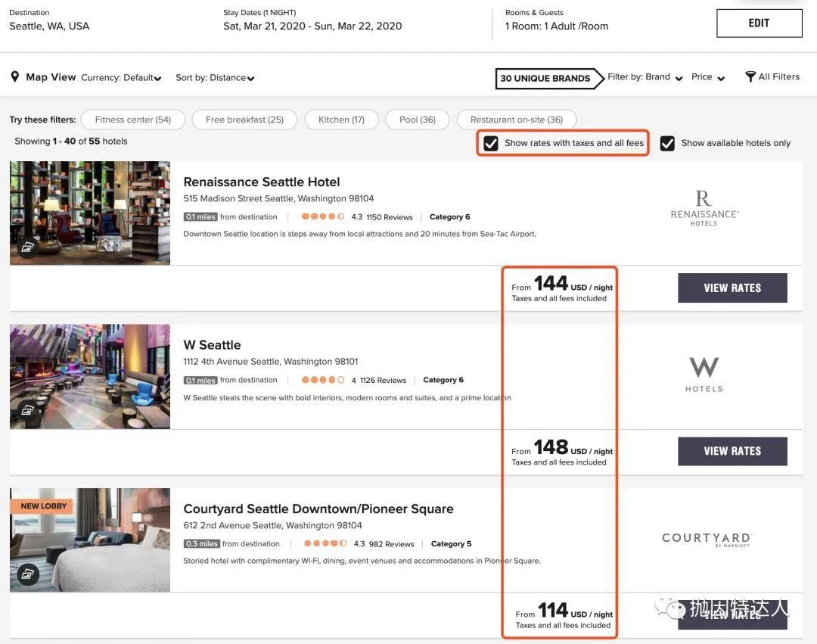
Task: Click the star rating of Renaissance Seattle Hotel
Action: [322, 216]
